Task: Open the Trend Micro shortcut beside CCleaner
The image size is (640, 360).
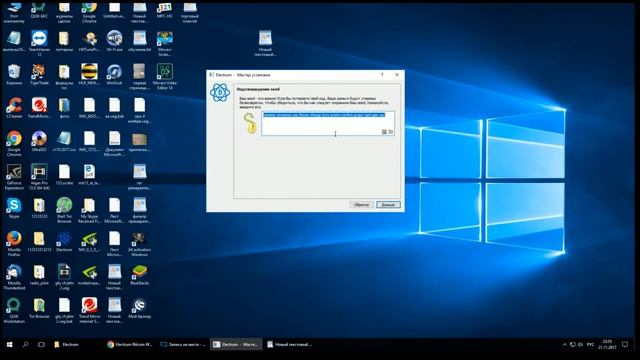Action: (x=39, y=108)
